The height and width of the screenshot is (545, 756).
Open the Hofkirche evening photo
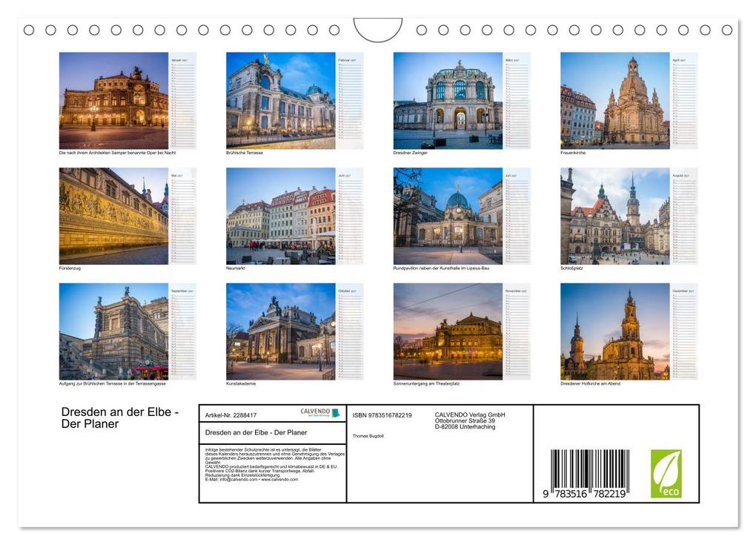[x=614, y=331]
